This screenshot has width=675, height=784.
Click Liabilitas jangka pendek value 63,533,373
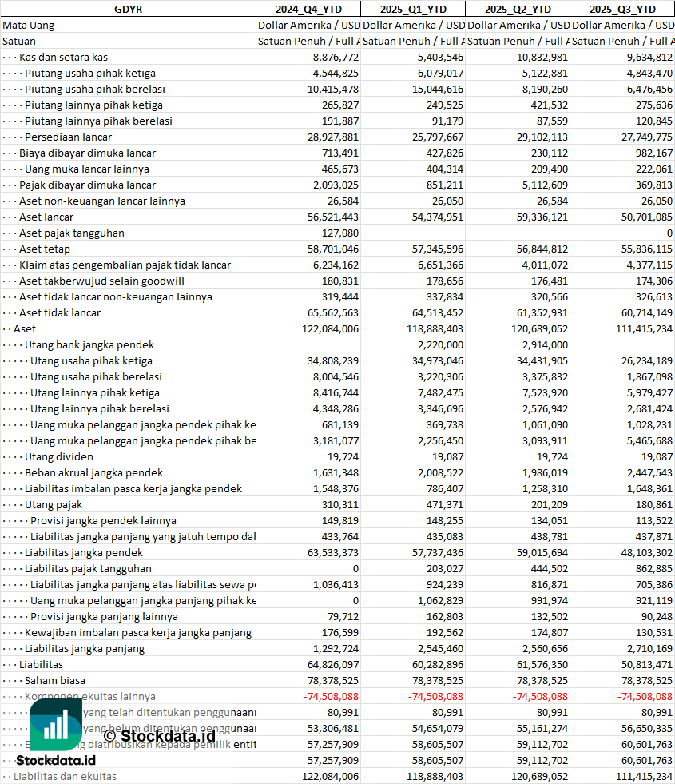(333, 553)
